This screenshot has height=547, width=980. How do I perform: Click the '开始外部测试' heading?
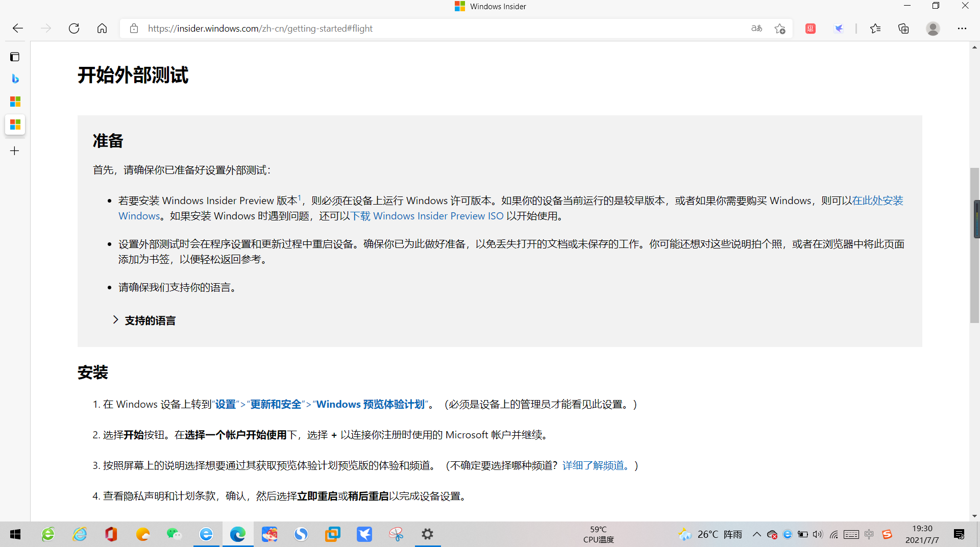point(133,75)
